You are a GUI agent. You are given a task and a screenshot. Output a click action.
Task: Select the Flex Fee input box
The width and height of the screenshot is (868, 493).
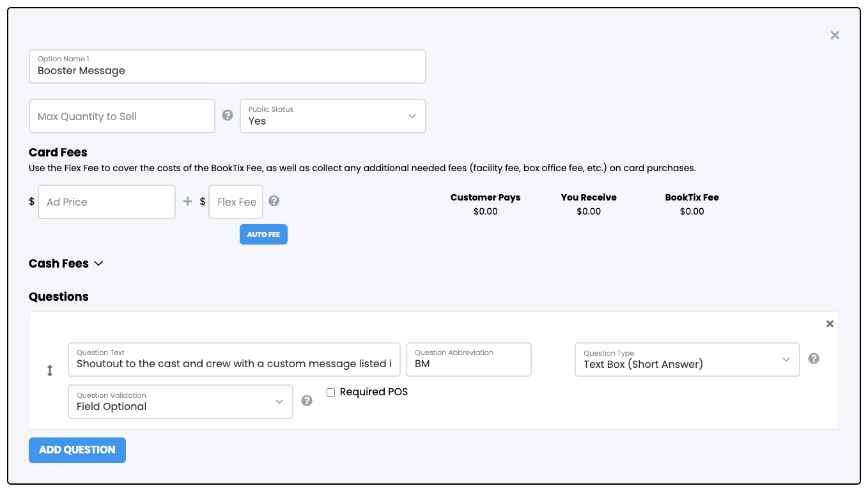tap(236, 202)
